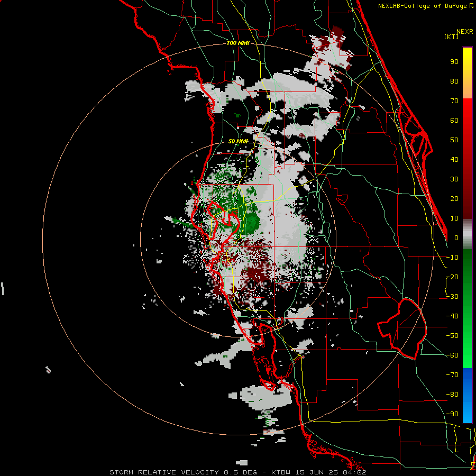Click the -90 knot scale label

[452, 414]
